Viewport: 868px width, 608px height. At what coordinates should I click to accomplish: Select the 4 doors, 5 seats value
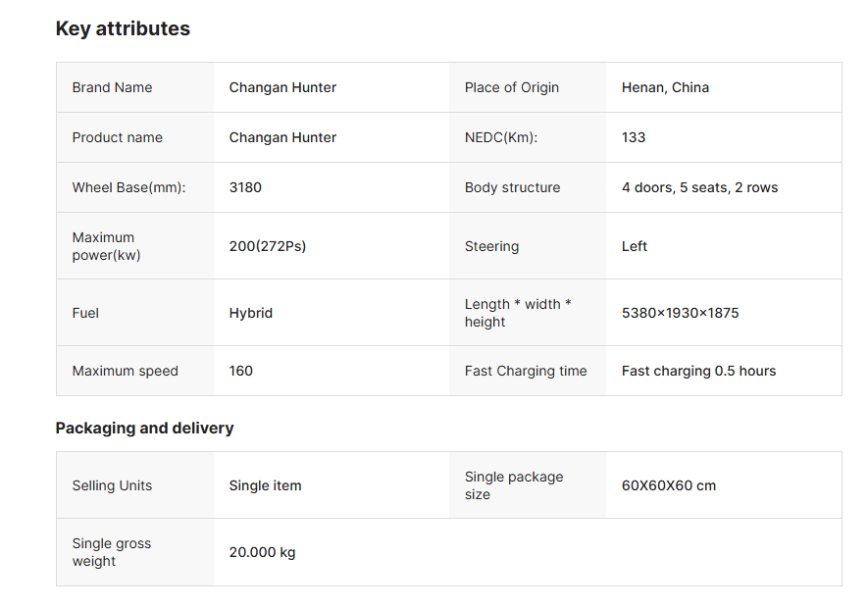(x=699, y=187)
